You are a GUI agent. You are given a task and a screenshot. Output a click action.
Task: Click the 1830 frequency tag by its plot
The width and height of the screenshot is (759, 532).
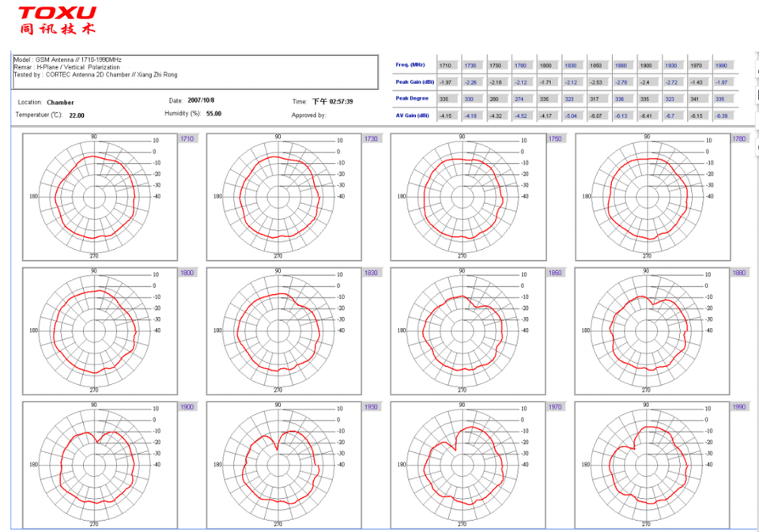coord(372,273)
